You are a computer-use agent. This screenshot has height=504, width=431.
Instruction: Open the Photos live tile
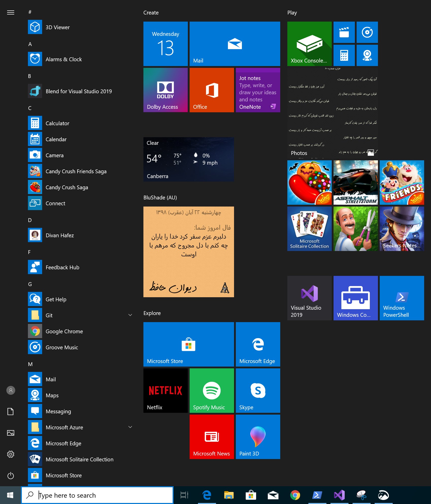[333, 113]
